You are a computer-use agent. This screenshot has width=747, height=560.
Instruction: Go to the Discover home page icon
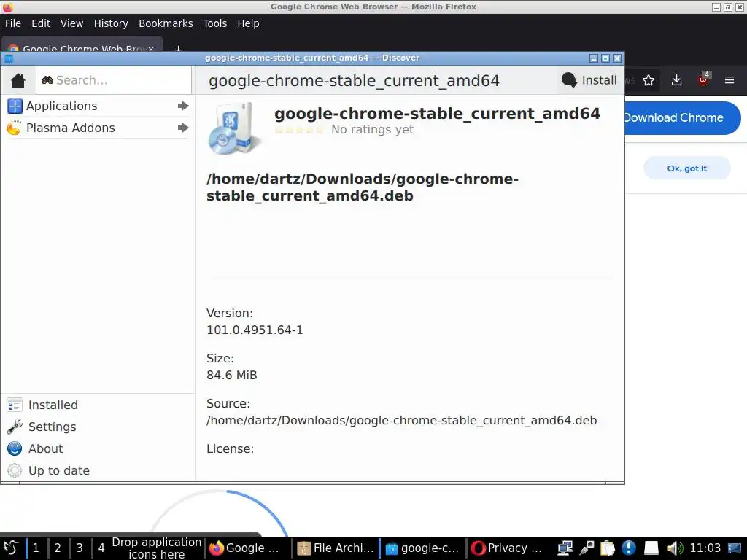point(18,80)
